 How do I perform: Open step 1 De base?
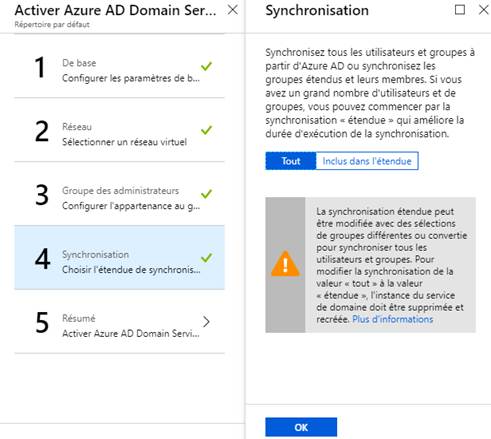119,66
